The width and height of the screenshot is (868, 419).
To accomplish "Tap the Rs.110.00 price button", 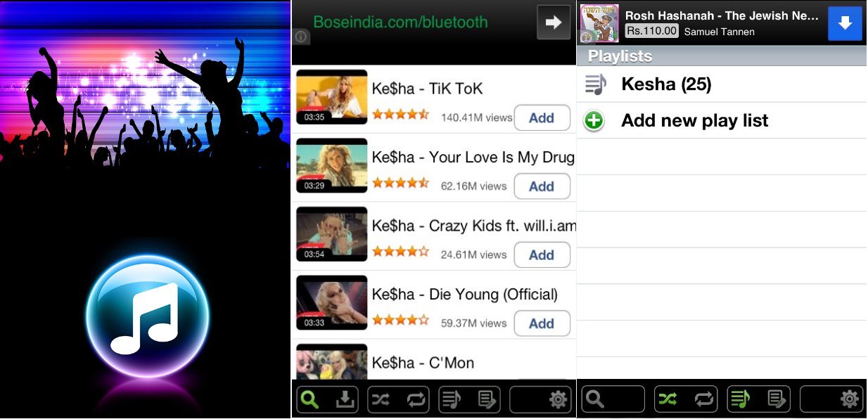I will (x=652, y=31).
